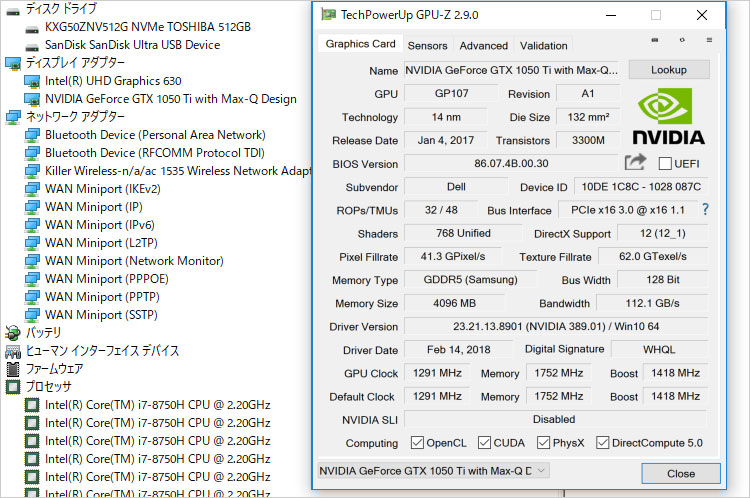The image size is (750, 498).
Task: Click the GPU Name field
Action: pyautogui.click(x=511, y=70)
